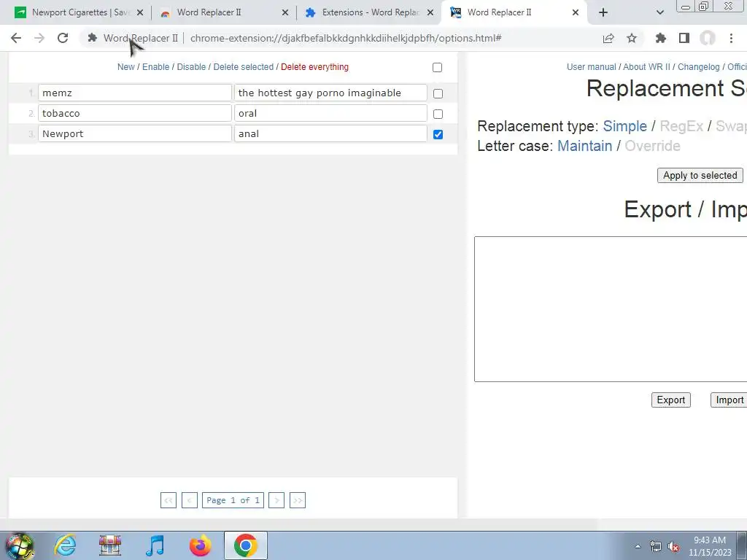The image size is (747, 560).
Task: Go to last page with >> button
Action: [298, 500]
